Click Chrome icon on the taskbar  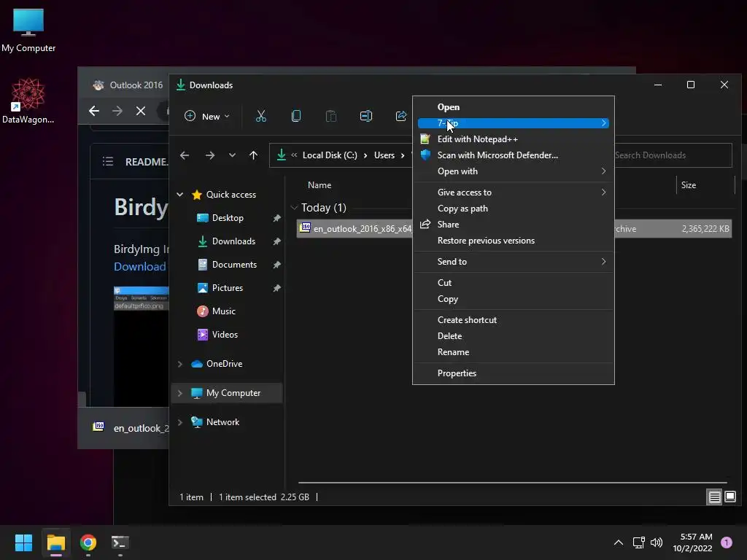click(x=88, y=542)
